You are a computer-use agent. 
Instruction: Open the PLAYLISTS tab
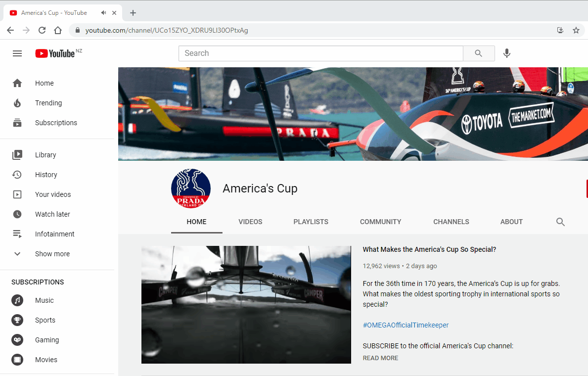[311, 222]
